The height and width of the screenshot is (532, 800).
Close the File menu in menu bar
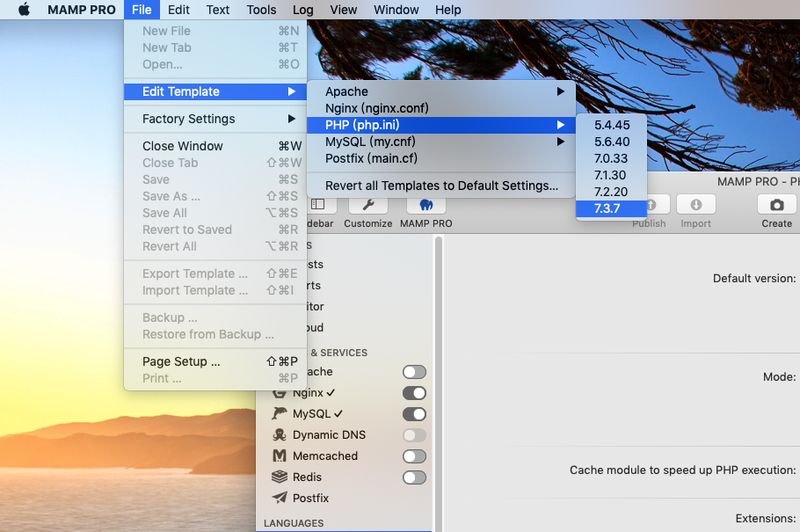coord(142,10)
